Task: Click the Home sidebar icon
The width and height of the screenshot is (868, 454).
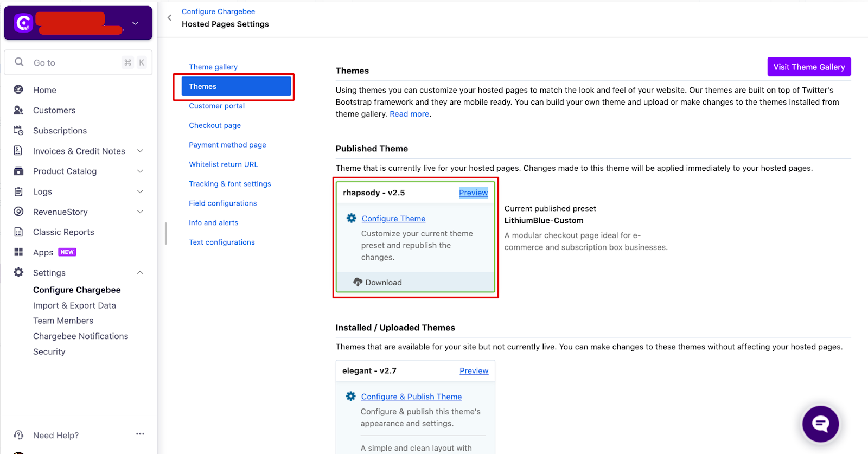Action: pos(18,89)
